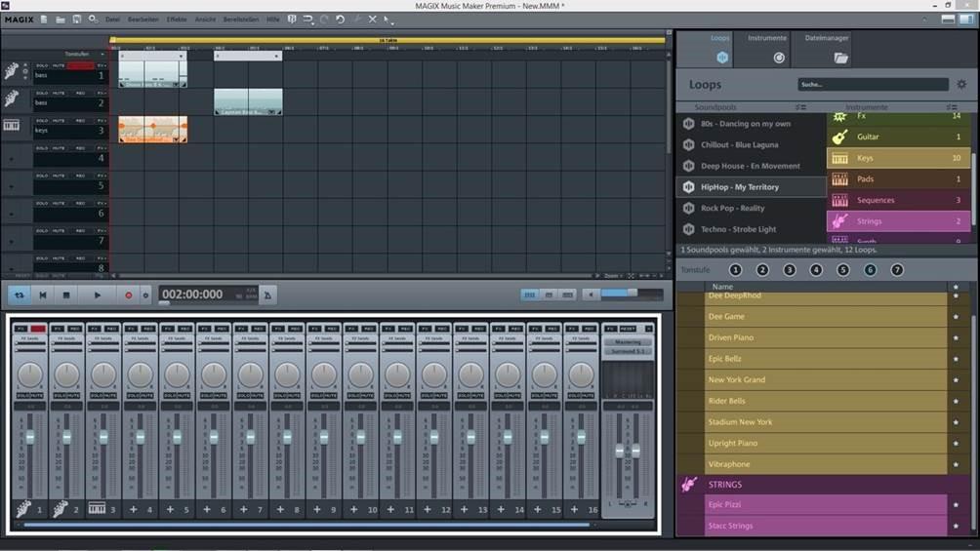The width and height of the screenshot is (980, 551).
Task: Open the Instrumente sort options icon
Action: 953,107
